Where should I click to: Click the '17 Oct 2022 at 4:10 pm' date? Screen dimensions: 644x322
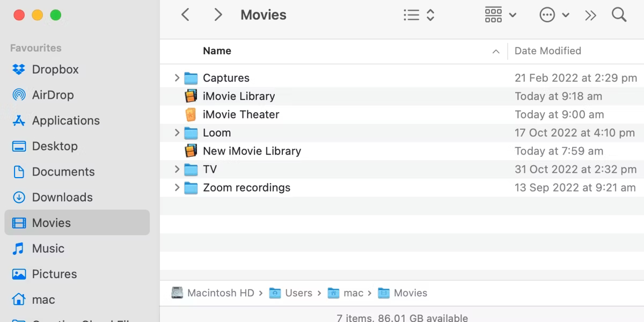pos(575,133)
